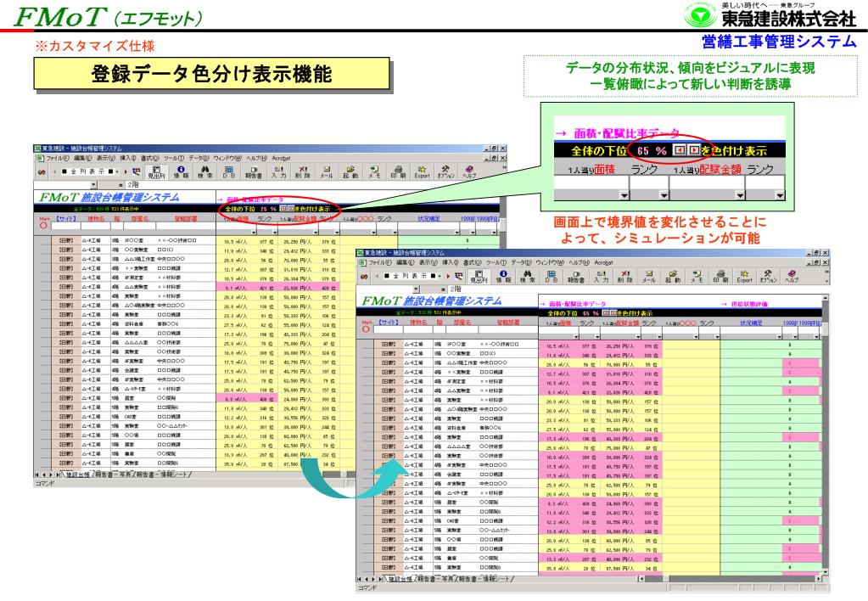
Task: Click 建物名 column header in front window
Action: (x=418, y=323)
